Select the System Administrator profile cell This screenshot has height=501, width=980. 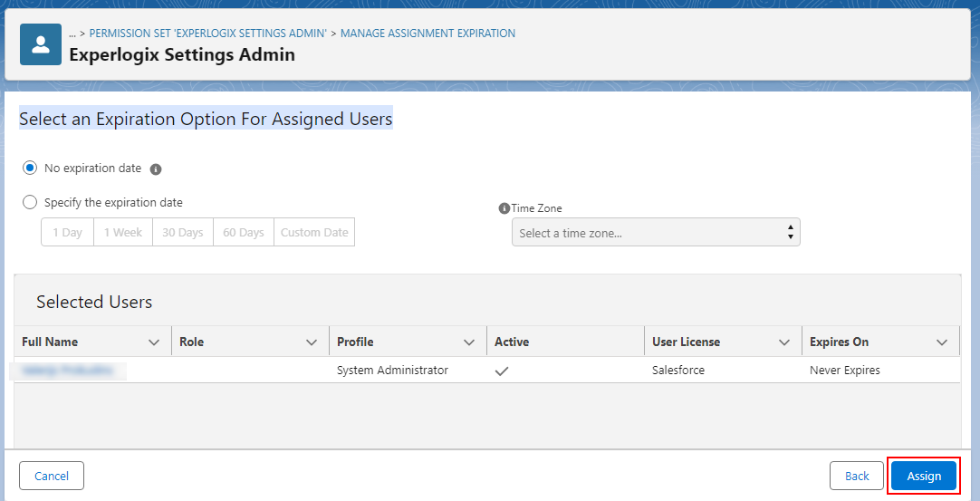pyautogui.click(x=392, y=371)
